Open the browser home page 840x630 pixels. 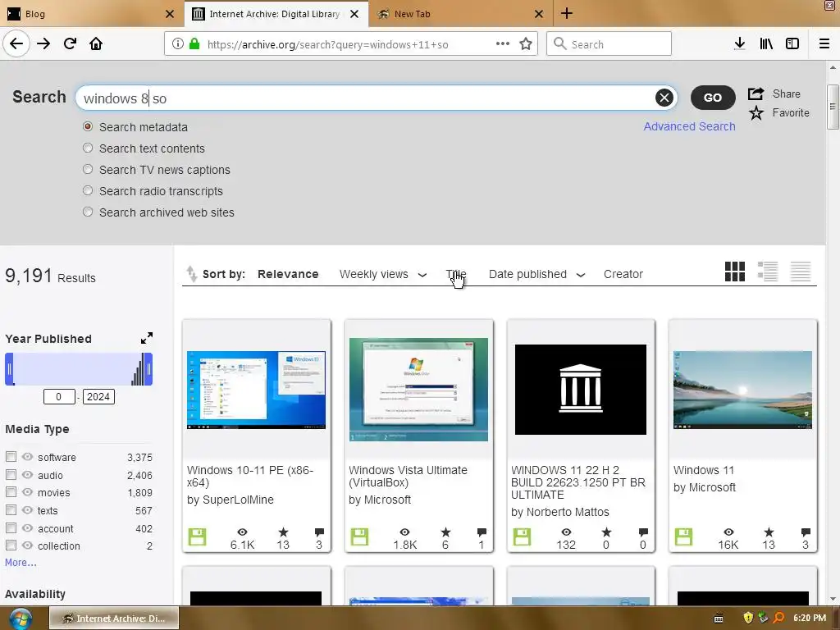point(96,44)
